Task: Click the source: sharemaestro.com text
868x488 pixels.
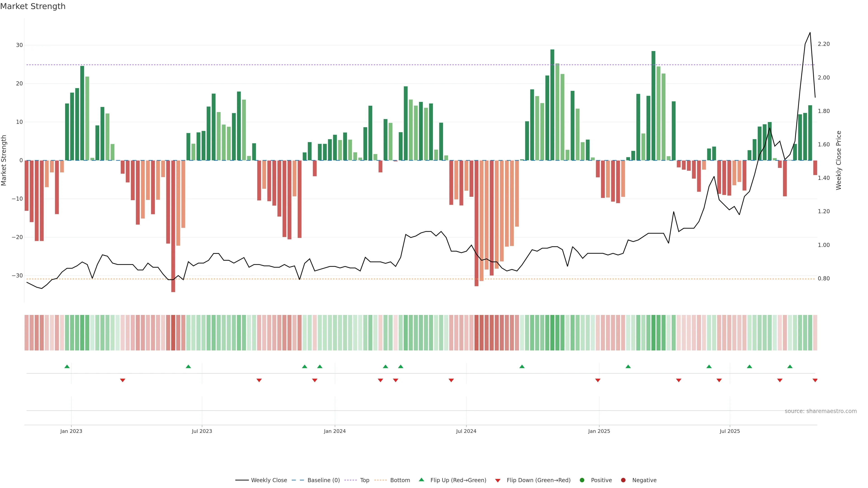Action: tap(821, 411)
